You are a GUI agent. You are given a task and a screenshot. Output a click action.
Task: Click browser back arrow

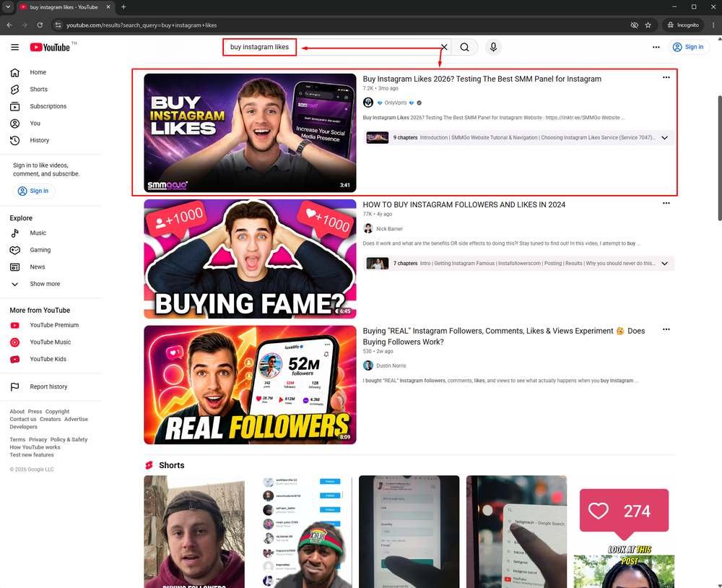point(9,25)
